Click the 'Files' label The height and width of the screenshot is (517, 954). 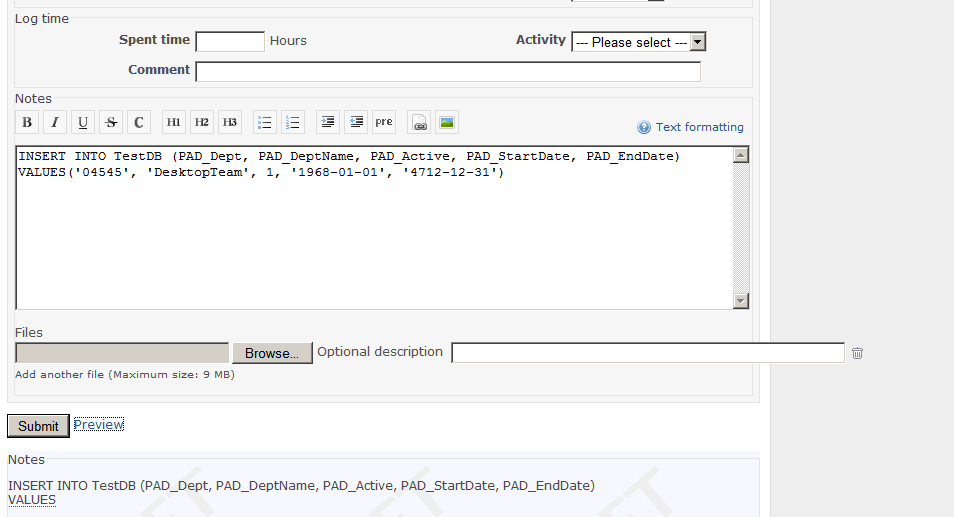29,333
